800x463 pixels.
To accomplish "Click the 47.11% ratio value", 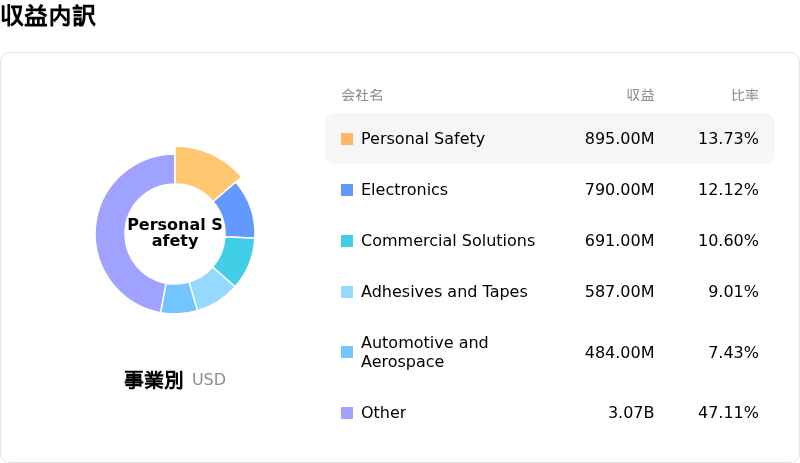I will point(728,413).
